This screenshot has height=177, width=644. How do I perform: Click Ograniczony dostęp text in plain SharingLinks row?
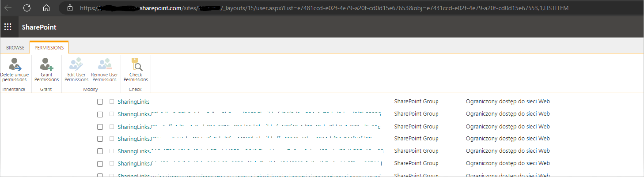pyautogui.click(x=508, y=102)
